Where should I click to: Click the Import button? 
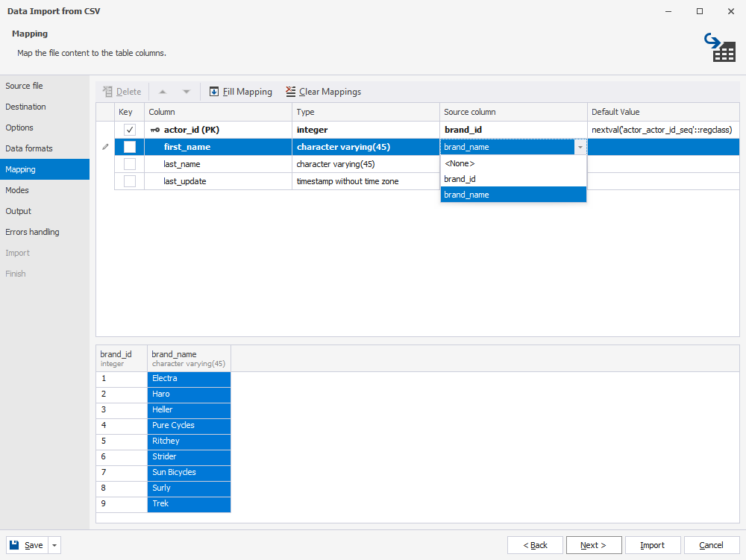click(653, 545)
